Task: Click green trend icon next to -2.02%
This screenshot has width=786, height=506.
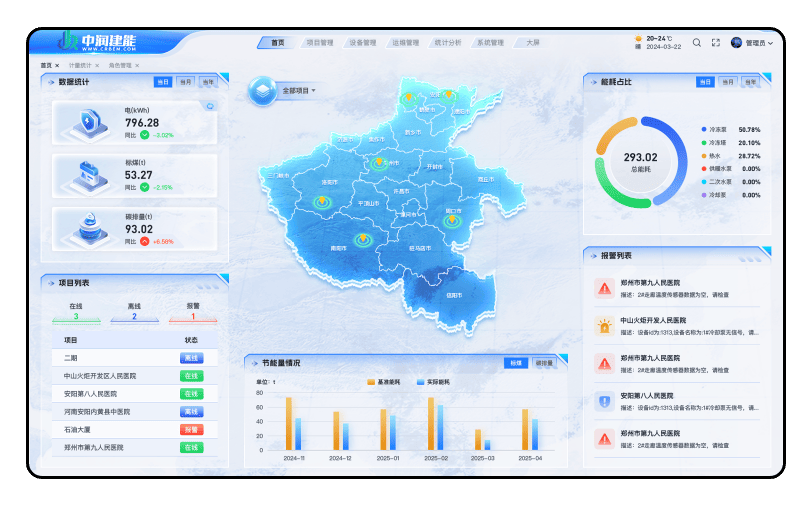Action: (144, 135)
